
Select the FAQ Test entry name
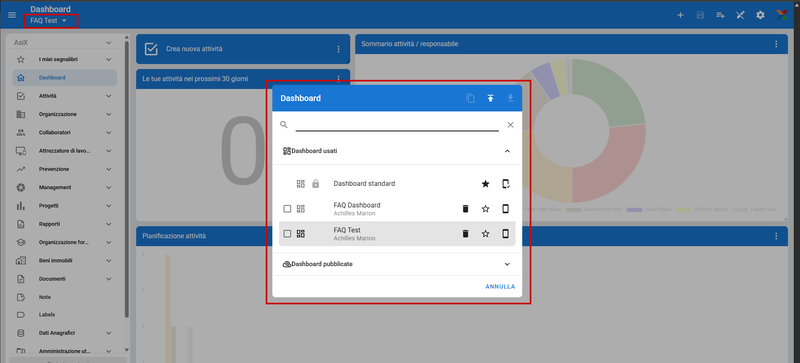pyautogui.click(x=347, y=230)
